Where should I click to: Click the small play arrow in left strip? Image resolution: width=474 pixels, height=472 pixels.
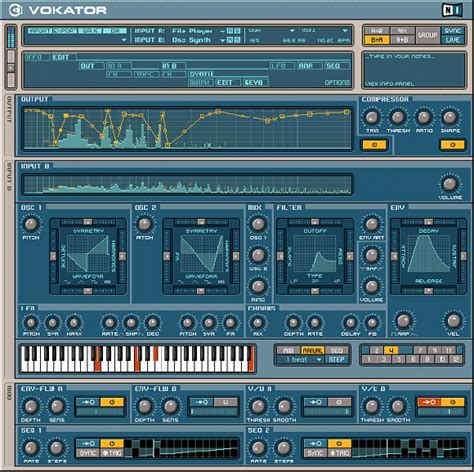pos(11,68)
